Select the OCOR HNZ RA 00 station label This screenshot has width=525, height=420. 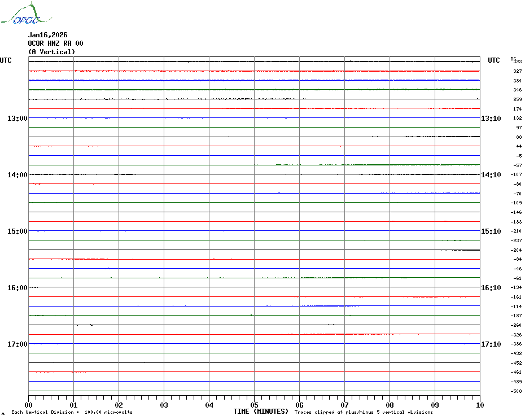[x=55, y=43]
